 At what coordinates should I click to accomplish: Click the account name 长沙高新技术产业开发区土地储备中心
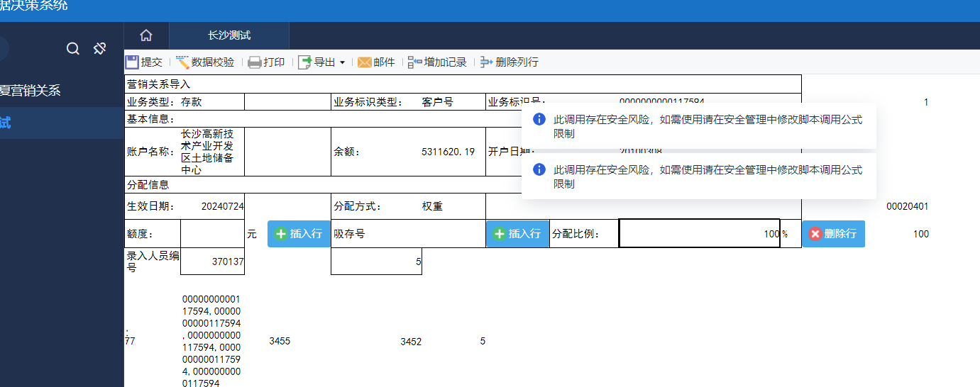tap(207, 152)
